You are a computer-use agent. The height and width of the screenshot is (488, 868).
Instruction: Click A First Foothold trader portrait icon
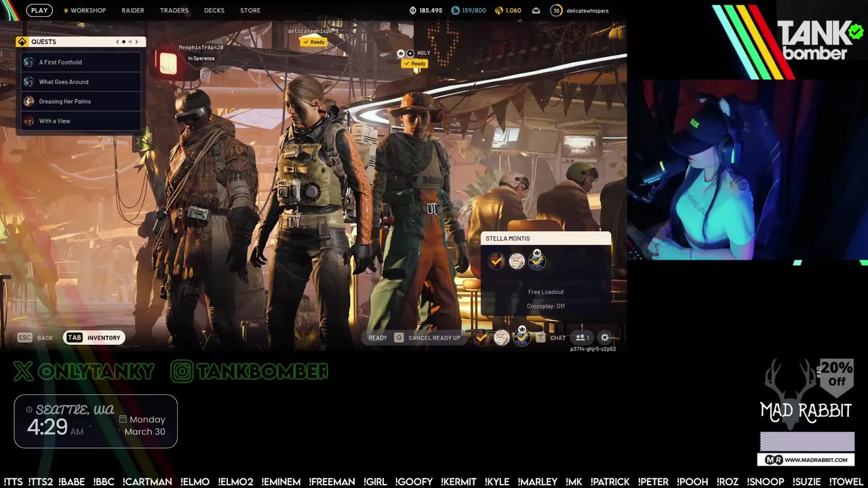coord(28,62)
